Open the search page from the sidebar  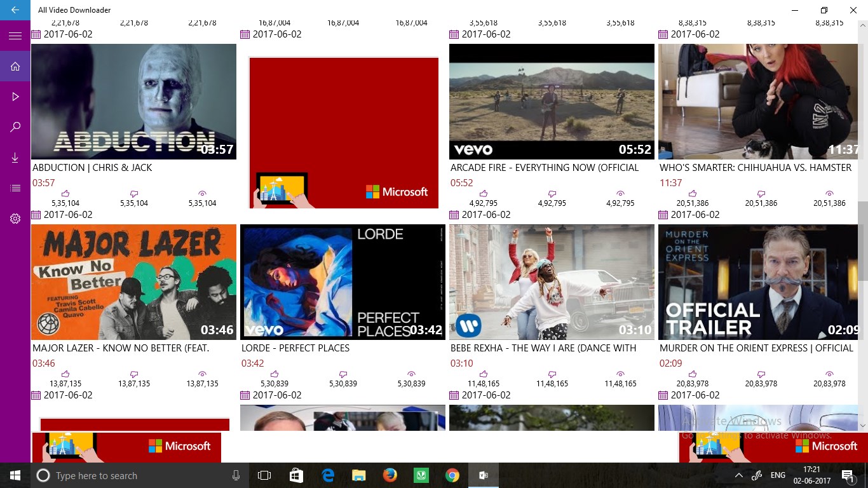click(15, 127)
